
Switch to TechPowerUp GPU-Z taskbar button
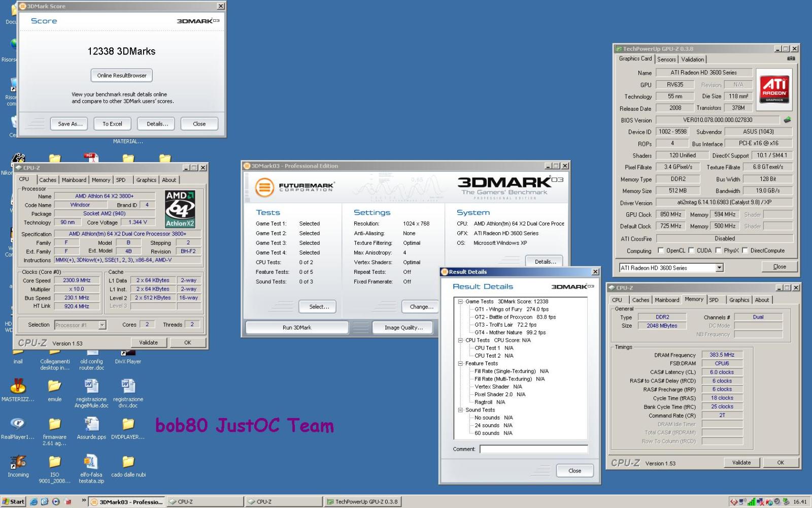(x=362, y=502)
